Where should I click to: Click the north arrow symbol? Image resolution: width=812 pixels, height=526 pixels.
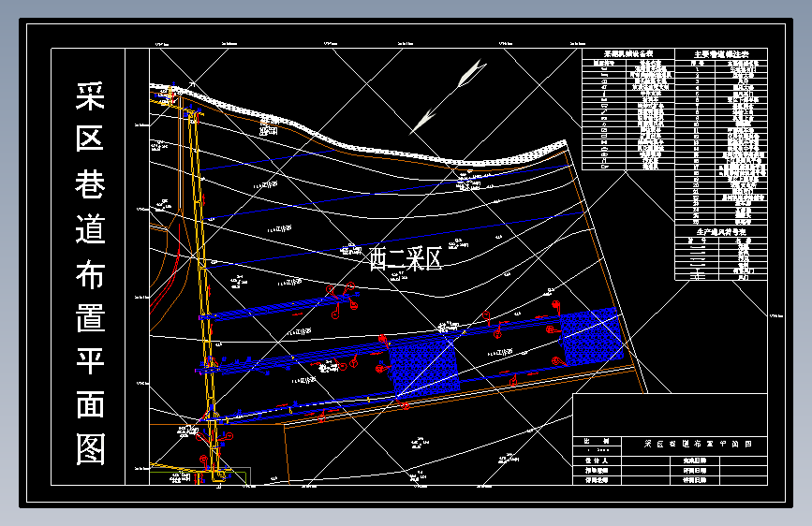(x=449, y=96)
